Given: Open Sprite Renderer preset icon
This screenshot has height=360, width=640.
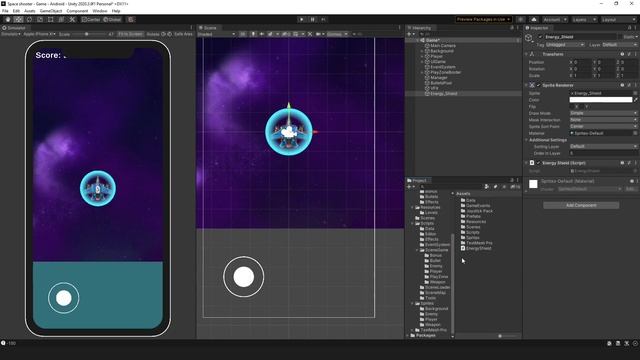Looking at the screenshot, I should tap(629, 85).
